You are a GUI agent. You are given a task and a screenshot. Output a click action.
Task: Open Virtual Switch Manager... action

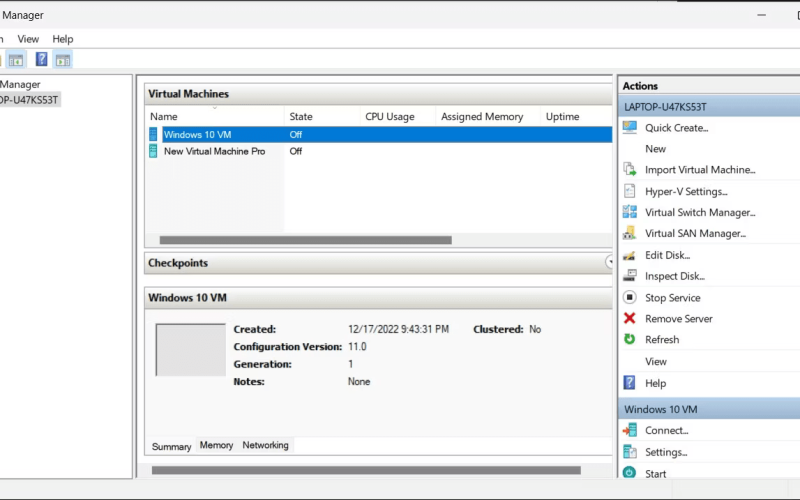pos(700,212)
